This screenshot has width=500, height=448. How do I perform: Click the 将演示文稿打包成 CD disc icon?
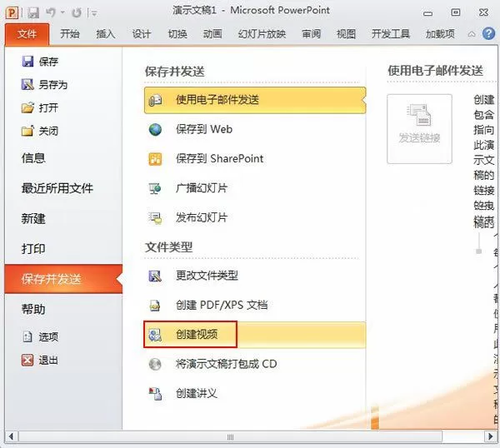point(155,364)
